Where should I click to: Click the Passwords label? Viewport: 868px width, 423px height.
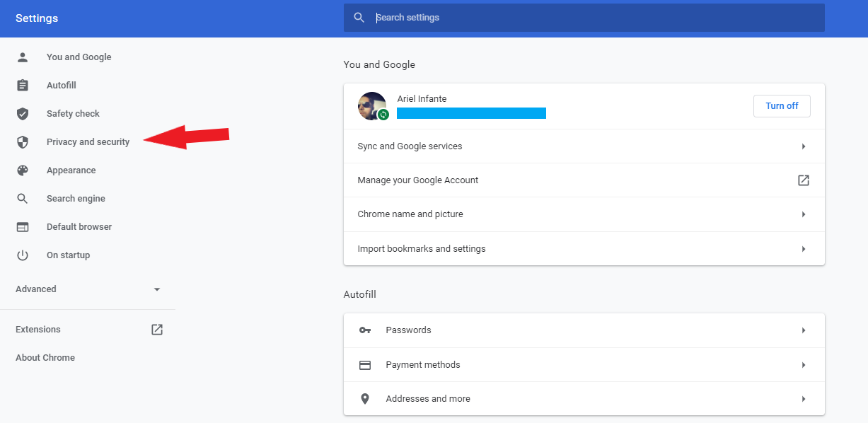point(408,330)
